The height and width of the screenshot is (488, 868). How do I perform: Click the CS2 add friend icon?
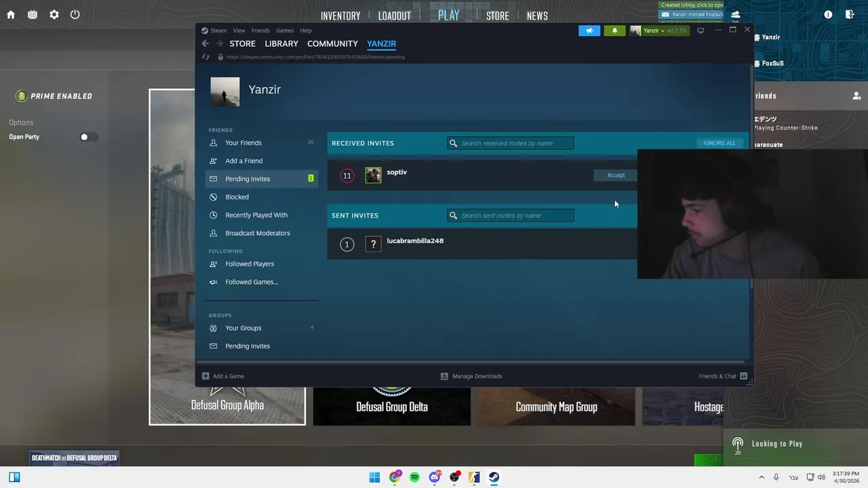point(857,96)
